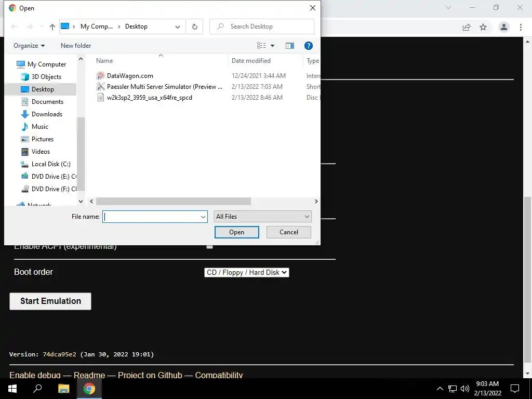
Task: Sort by Type column header
Action: (312, 61)
